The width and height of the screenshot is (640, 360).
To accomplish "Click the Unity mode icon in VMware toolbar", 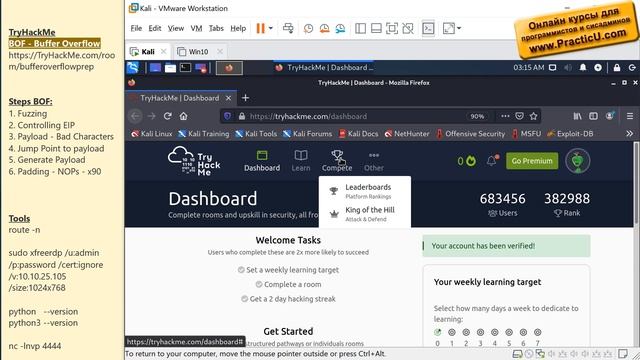I will tap(408, 28).
